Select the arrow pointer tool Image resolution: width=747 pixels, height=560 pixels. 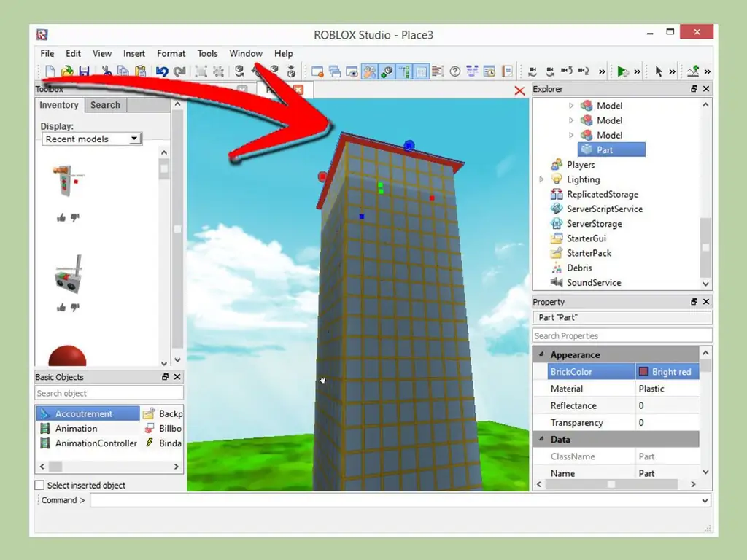659,71
